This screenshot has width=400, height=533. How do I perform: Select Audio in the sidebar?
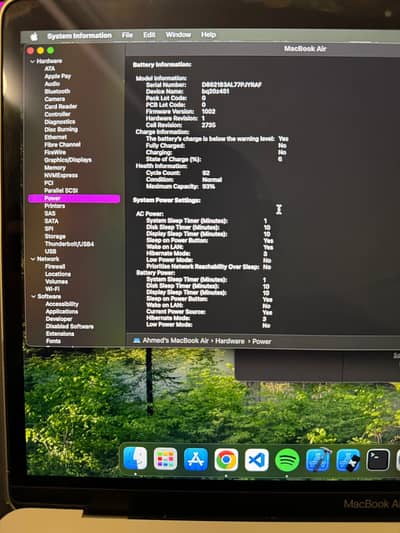pos(52,84)
